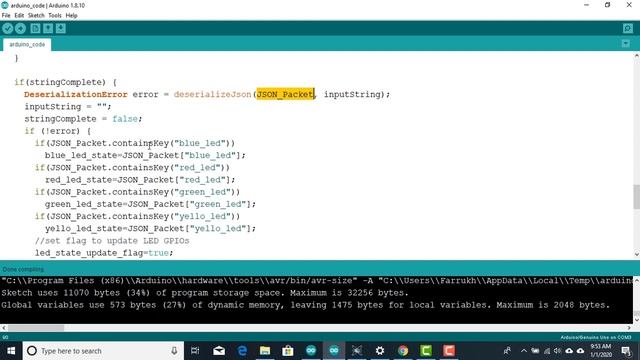Click the network tray icon
Image resolution: width=640 pixels, height=360 pixels.
(x=547, y=351)
